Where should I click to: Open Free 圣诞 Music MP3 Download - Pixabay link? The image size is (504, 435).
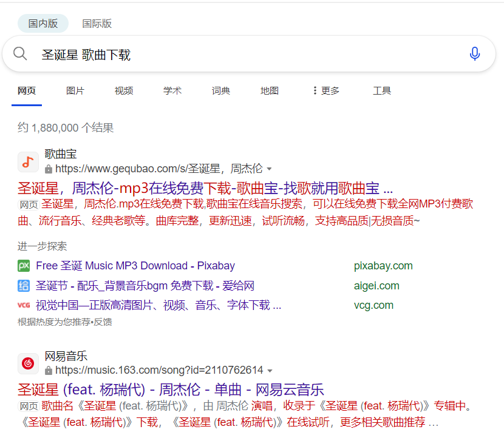tap(135, 266)
